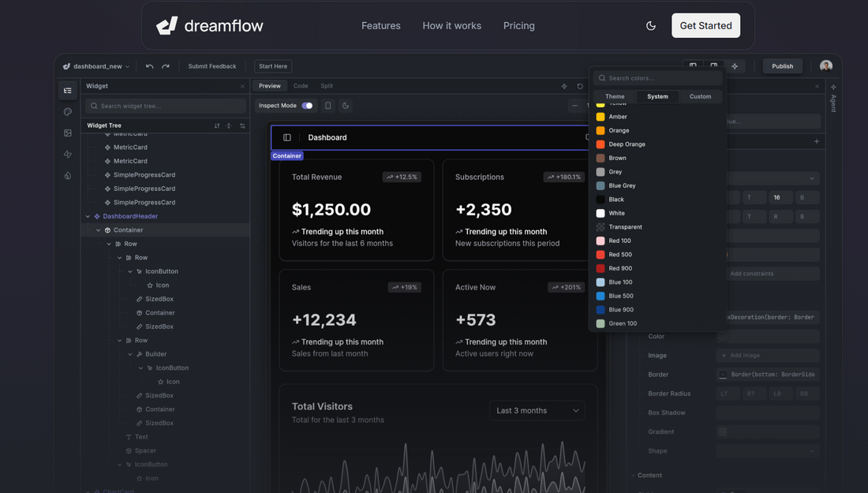The image size is (868, 493).
Task: Switch light/dark theme icon next to Inspect Mode
Action: tap(345, 105)
